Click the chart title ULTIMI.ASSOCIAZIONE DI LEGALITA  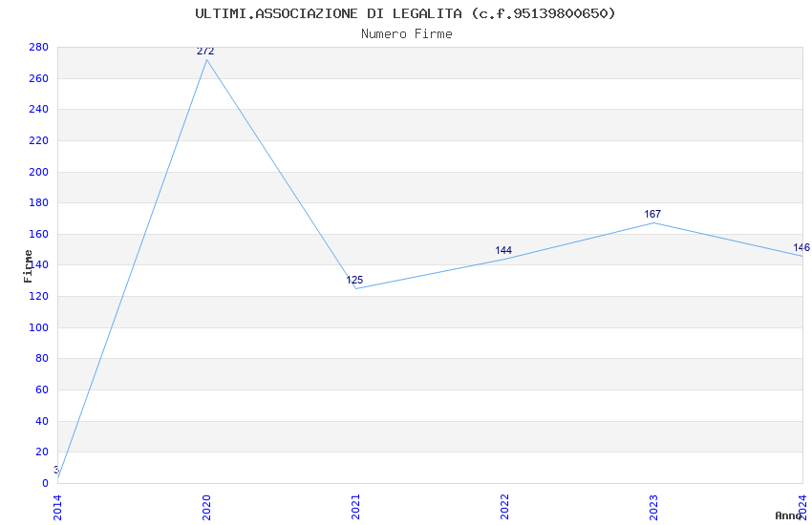click(405, 13)
